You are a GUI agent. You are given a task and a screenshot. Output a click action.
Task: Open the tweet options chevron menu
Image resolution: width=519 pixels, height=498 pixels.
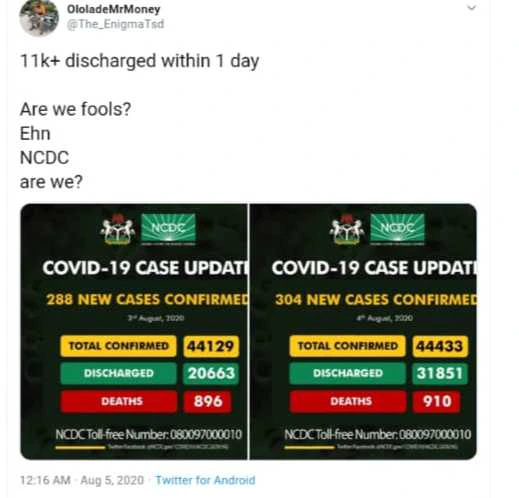(471, 7)
